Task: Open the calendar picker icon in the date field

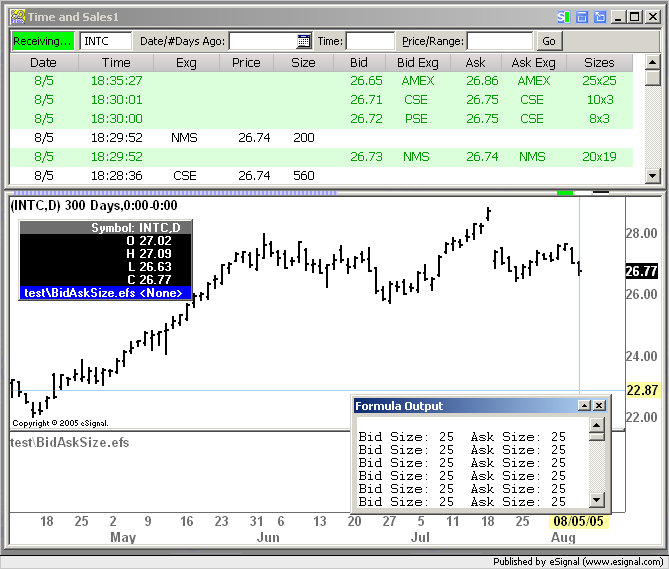Action: click(x=303, y=41)
